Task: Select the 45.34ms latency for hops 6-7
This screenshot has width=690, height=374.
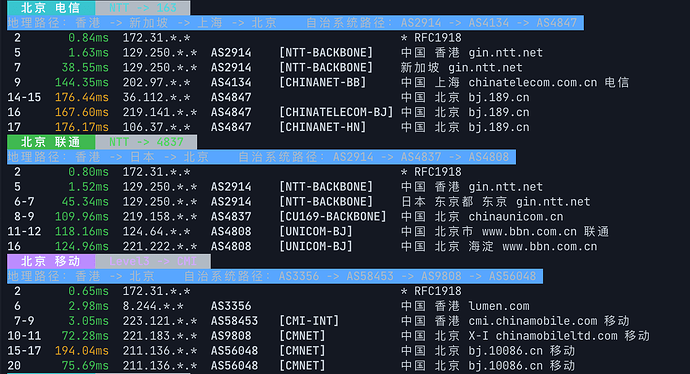Action: pyautogui.click(x=85, y=202)
